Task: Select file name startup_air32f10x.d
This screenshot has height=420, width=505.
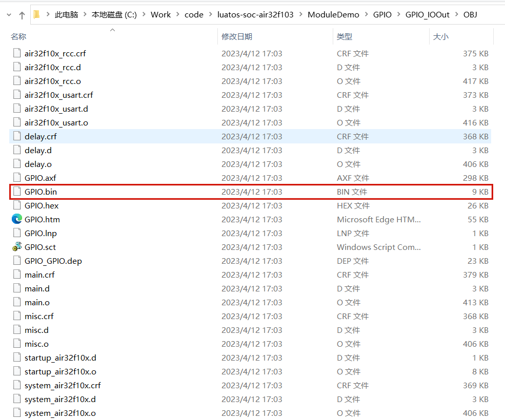Action: pos(60,358)
